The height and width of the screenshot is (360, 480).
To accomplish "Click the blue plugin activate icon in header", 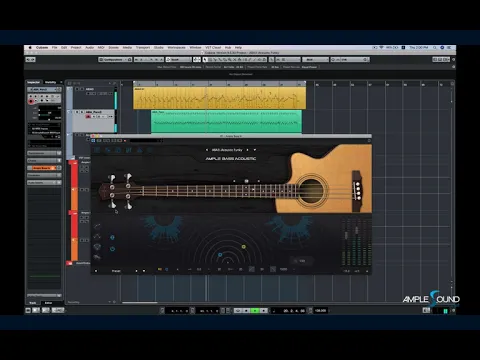I will click(93, 141).
